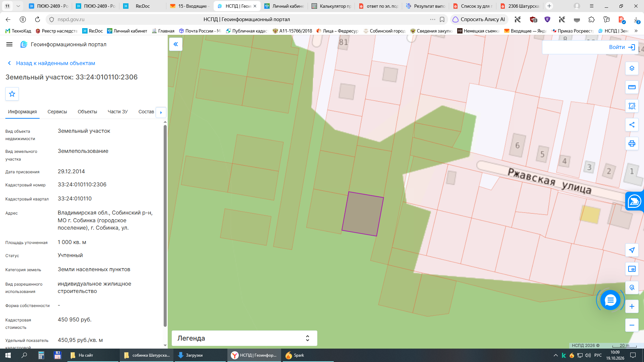Screen dimensions: 644x362
Task: Click the Войти login button
Action: 622,47
